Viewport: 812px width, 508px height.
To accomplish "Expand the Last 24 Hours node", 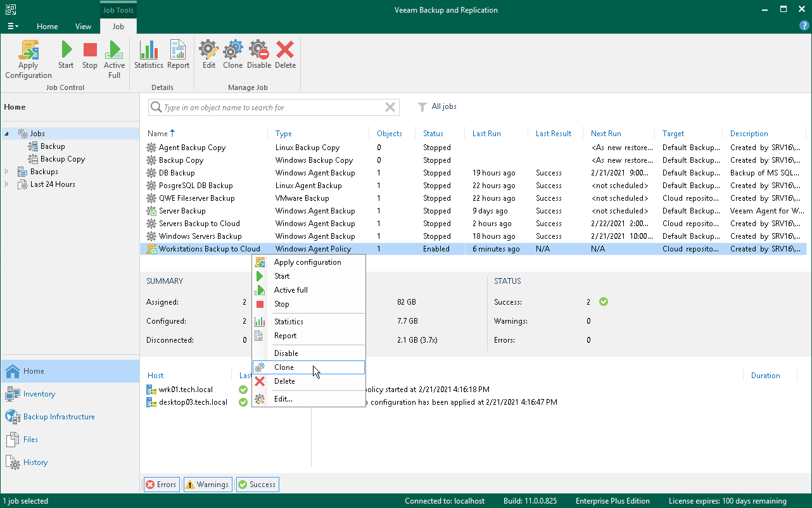I will [7, 184].
